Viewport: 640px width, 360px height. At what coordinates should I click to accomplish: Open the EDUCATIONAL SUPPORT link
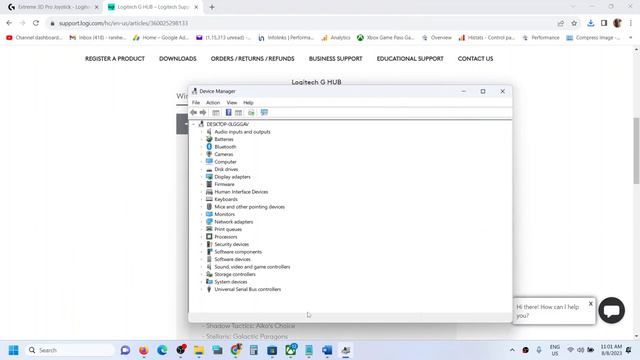point(410,59)
